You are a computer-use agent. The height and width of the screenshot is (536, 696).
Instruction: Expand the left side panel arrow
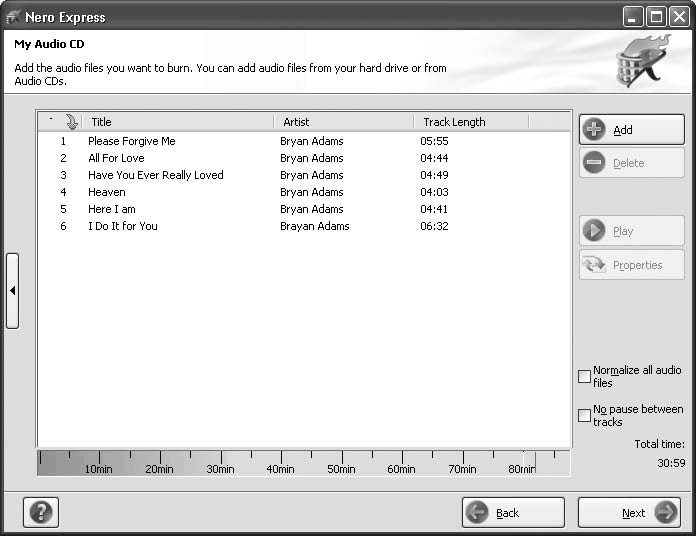click(12, 290)
